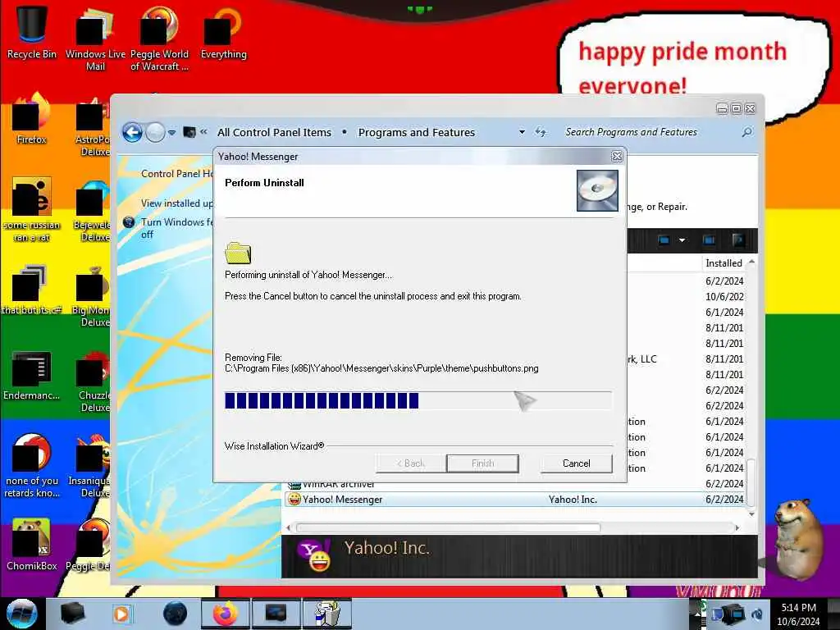Click Programs and Features breadcrumb
Image resolution: width=840 pixels, height=630 pixels.
[x=416, y=132]
